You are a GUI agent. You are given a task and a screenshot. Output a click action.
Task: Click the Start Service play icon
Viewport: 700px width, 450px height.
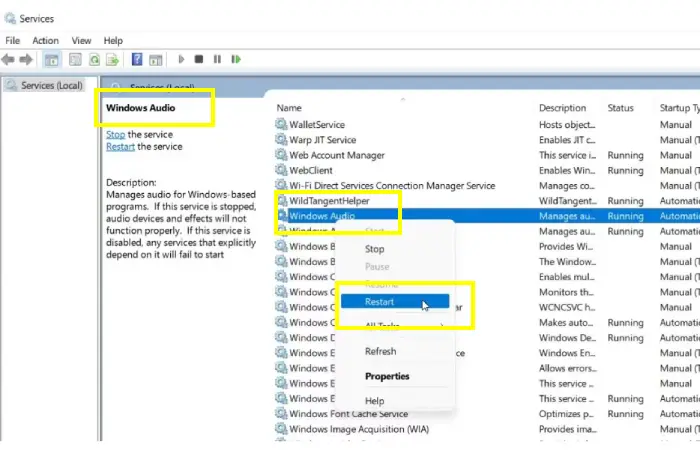click(x=181, y=59)
